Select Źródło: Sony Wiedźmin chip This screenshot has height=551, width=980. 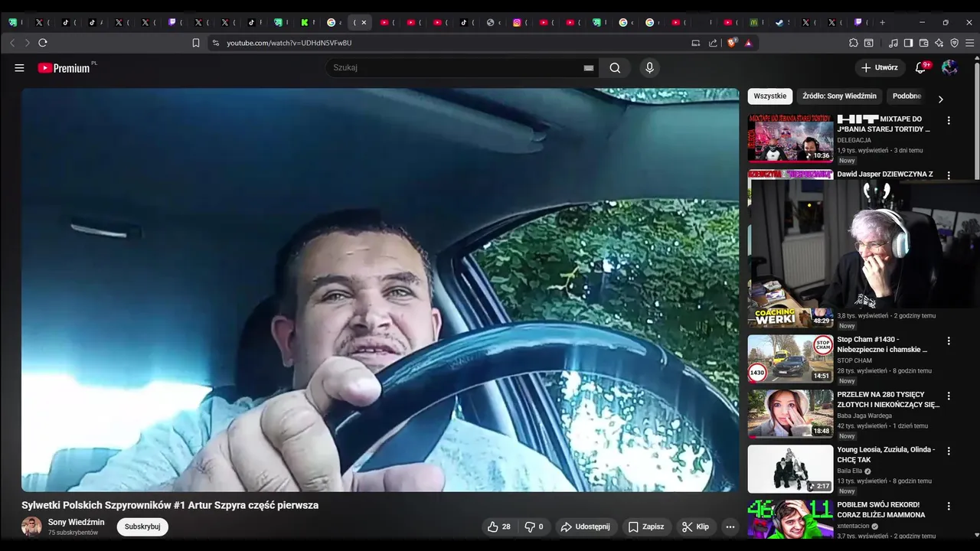(839, 96)
